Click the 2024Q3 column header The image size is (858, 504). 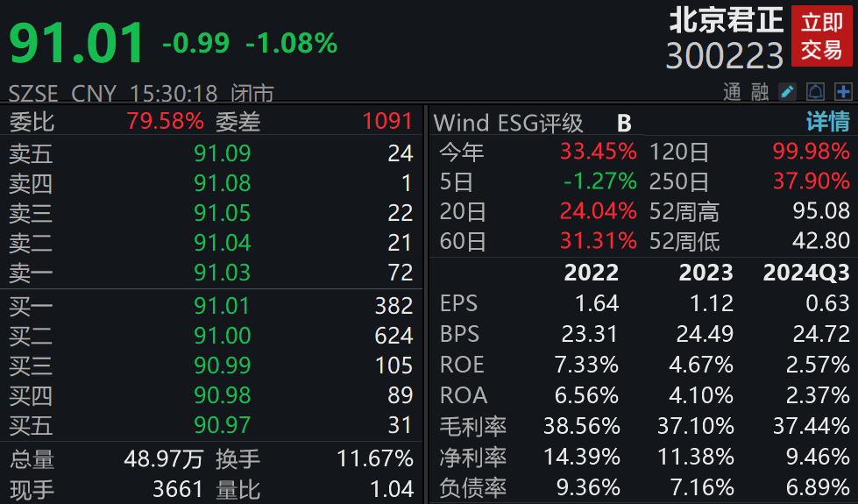pos(806,273)
